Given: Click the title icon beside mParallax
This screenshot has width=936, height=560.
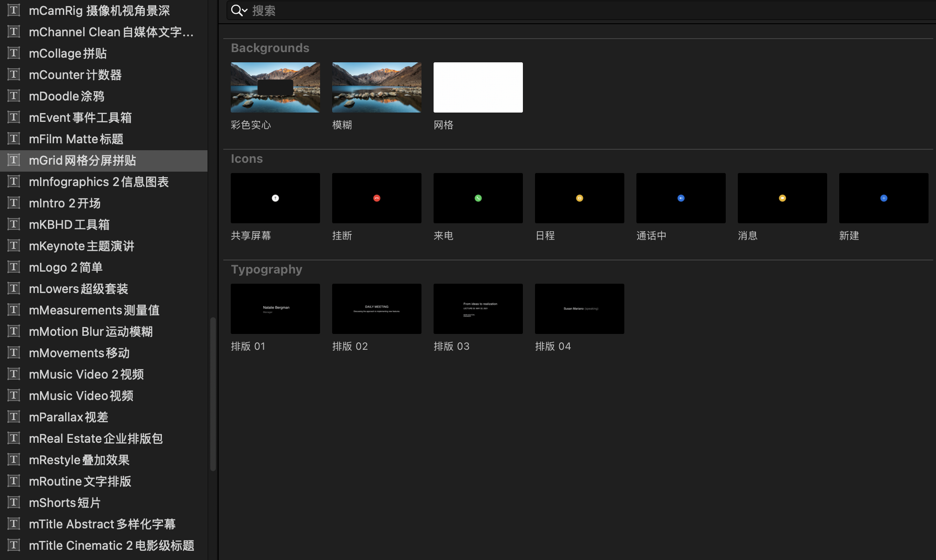Looking at the screenshot, I should click(x=14, y=417).
